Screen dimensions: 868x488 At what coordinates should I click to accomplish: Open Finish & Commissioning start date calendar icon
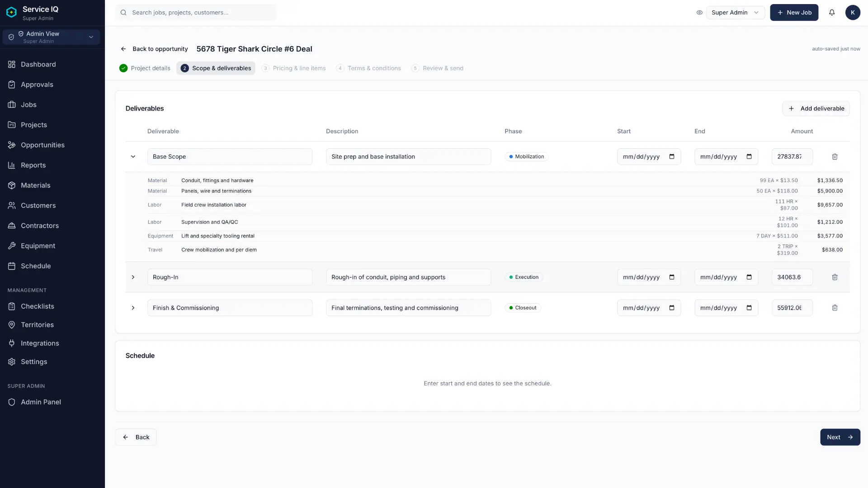tap(672, 308)
